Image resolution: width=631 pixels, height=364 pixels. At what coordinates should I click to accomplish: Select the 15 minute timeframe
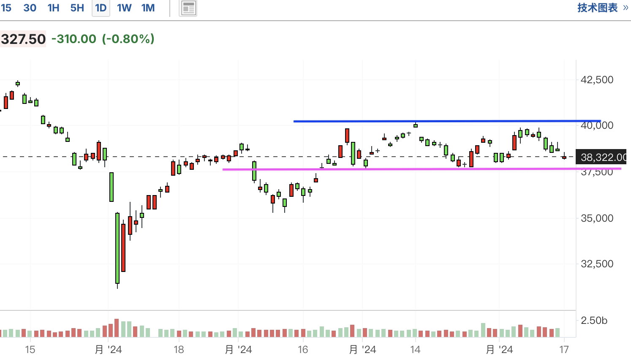tap(6, 8)
